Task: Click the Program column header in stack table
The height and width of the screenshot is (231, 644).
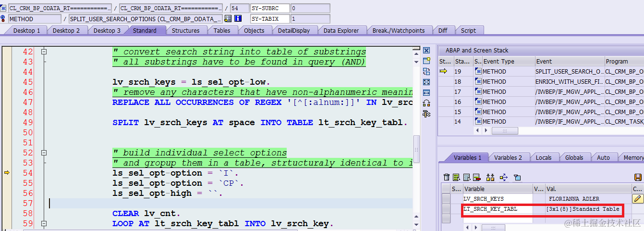Action: (x=624, y=61)
